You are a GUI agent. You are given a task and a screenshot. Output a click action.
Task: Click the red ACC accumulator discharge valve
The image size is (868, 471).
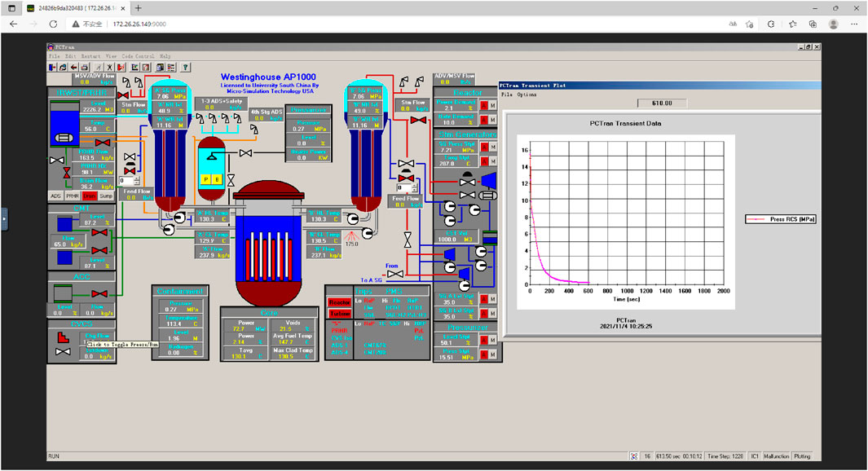pos(99,294)
